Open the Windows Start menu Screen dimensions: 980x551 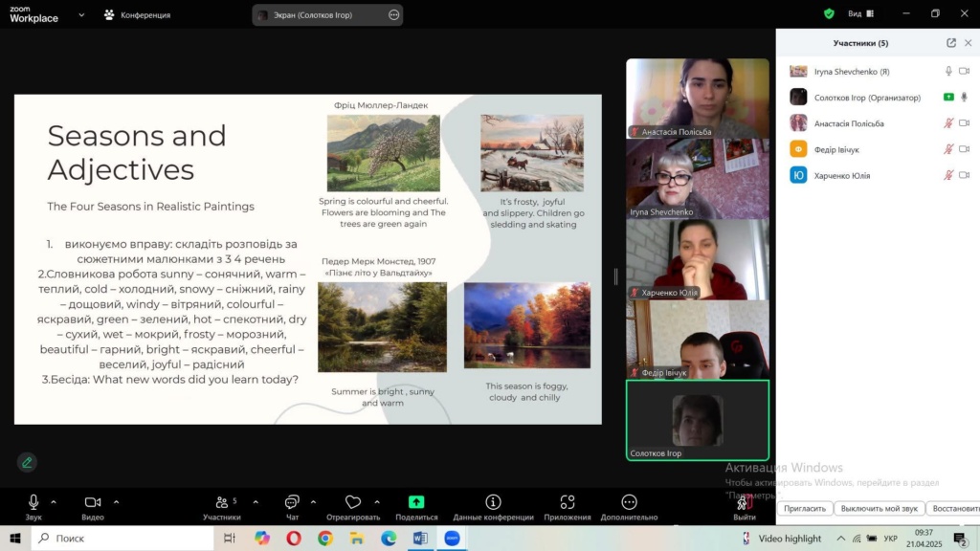coord(15,538)
